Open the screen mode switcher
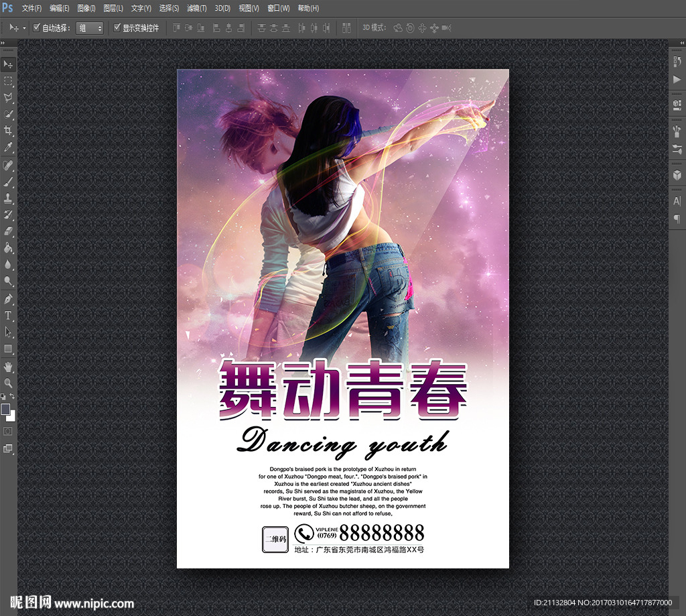Viewport: 686px width, 616px height. click(x=8, y=448)
